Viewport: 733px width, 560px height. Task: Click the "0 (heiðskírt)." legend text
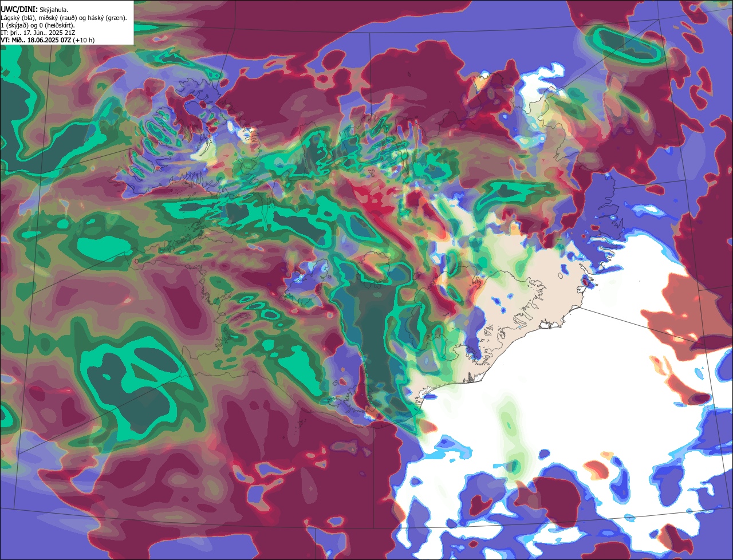57,26
